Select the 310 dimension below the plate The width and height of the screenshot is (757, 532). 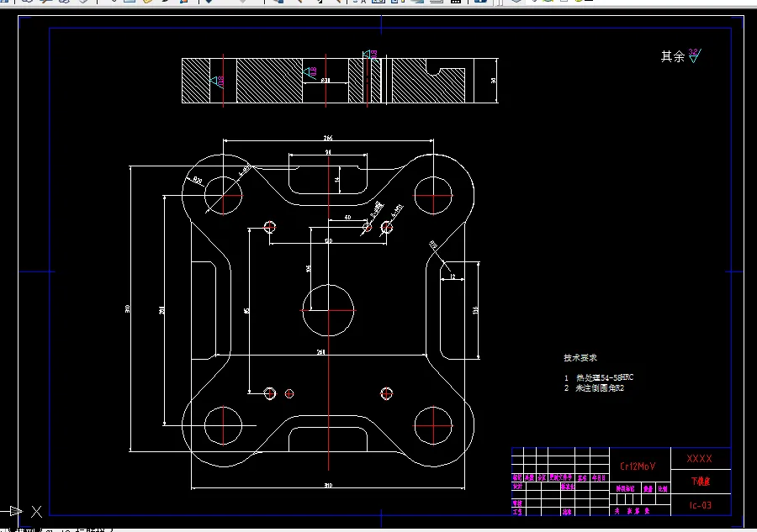(x=328, y=485)
